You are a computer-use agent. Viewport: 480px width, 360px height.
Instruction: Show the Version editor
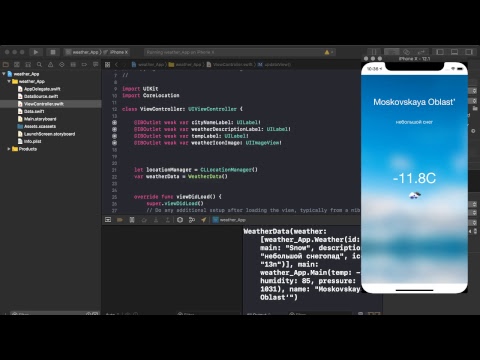click(421, 52)
